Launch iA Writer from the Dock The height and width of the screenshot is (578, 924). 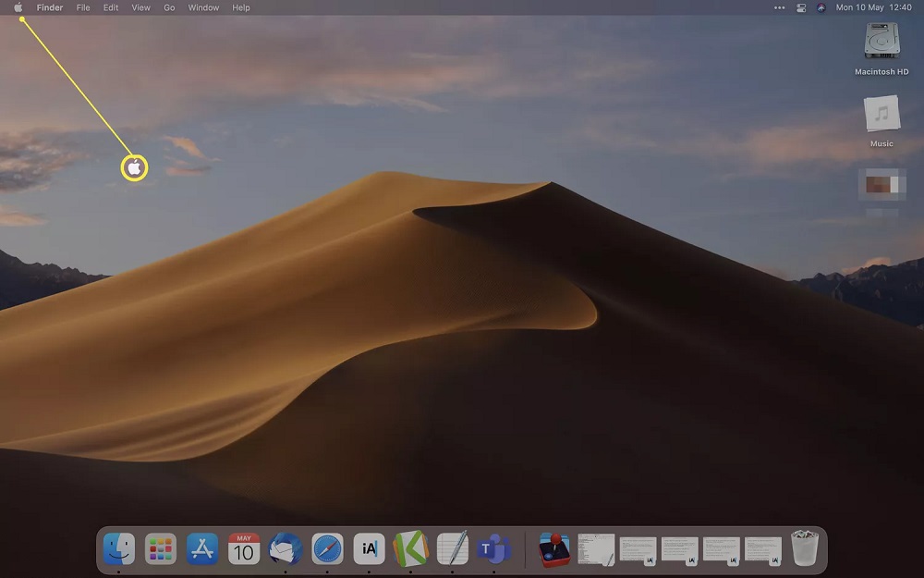[x=369, y=548]
